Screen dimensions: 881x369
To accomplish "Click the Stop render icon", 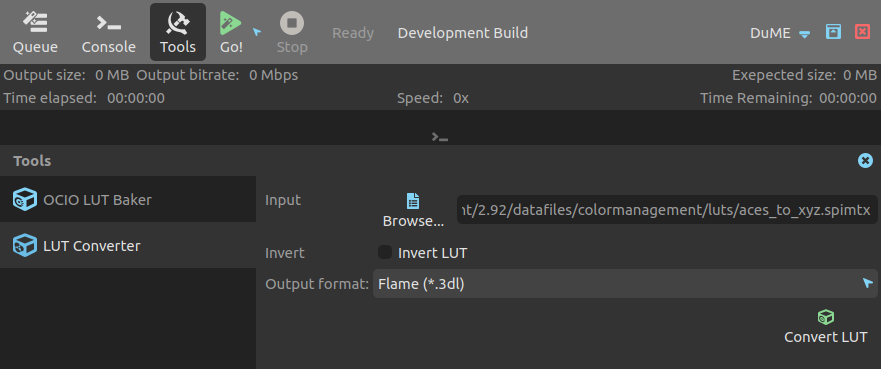I will (x=292, y=24).
